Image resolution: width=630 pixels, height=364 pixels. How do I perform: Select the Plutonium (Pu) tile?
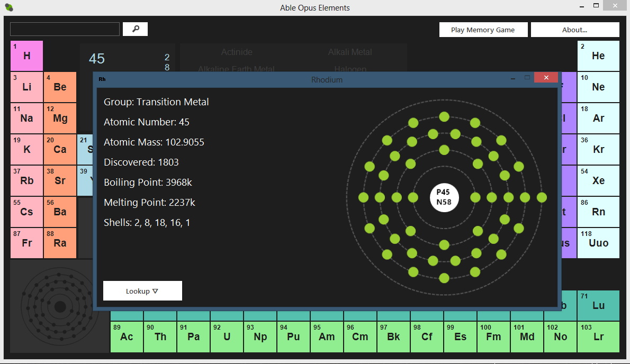coord(293,336)
